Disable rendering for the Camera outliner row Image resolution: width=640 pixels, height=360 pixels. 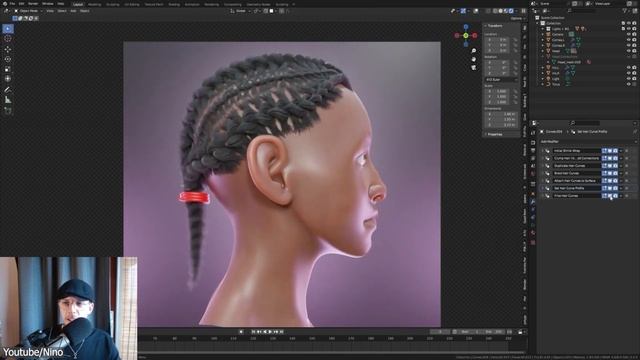[634, 35]
